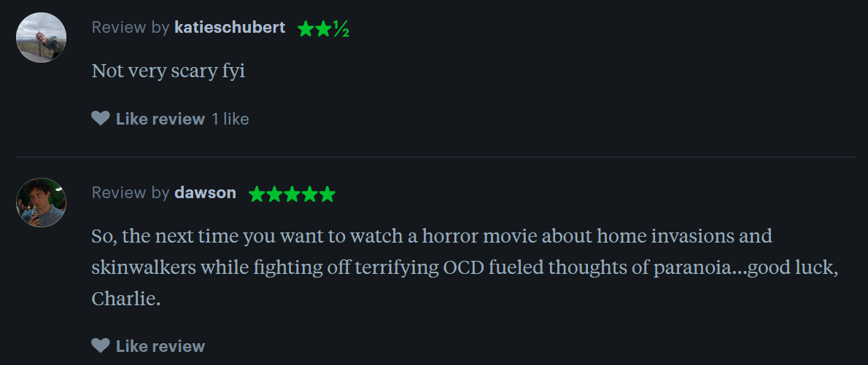Open katieschubert's profile avatar
This screenshot has width=868, height=365.
[42, 37]
